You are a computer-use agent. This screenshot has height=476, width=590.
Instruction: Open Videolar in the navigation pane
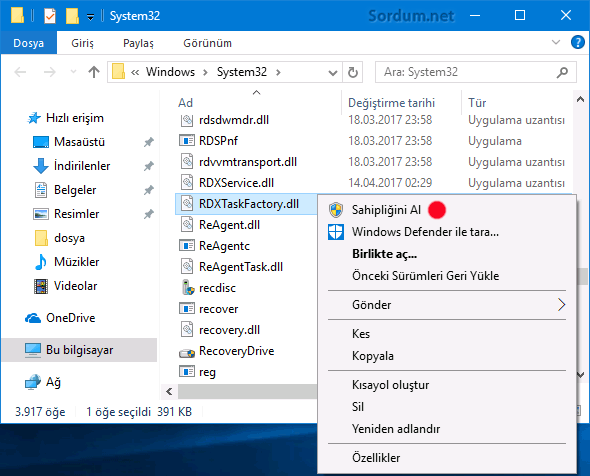coord(65,286)
